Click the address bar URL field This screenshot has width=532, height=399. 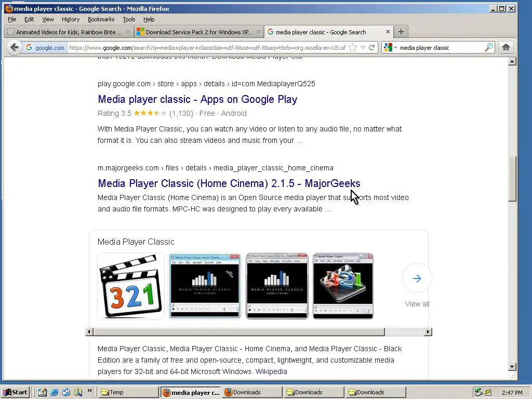click(x=207, y=48)
